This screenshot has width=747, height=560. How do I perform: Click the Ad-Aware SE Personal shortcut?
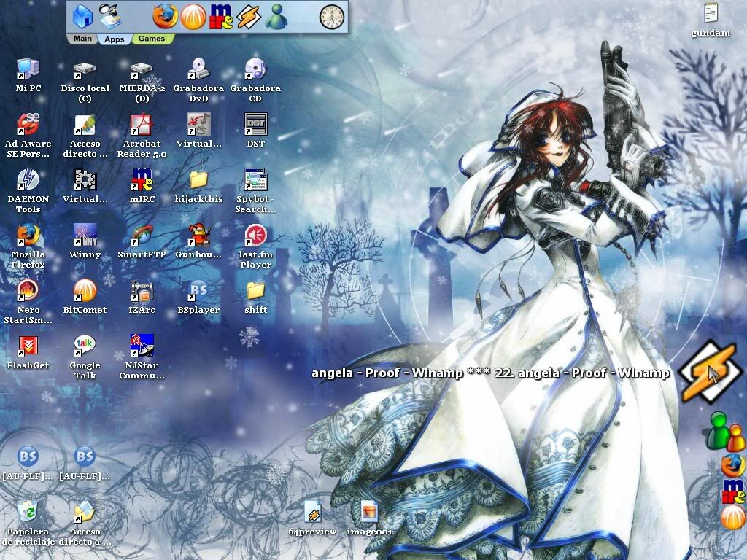point(28,136)
